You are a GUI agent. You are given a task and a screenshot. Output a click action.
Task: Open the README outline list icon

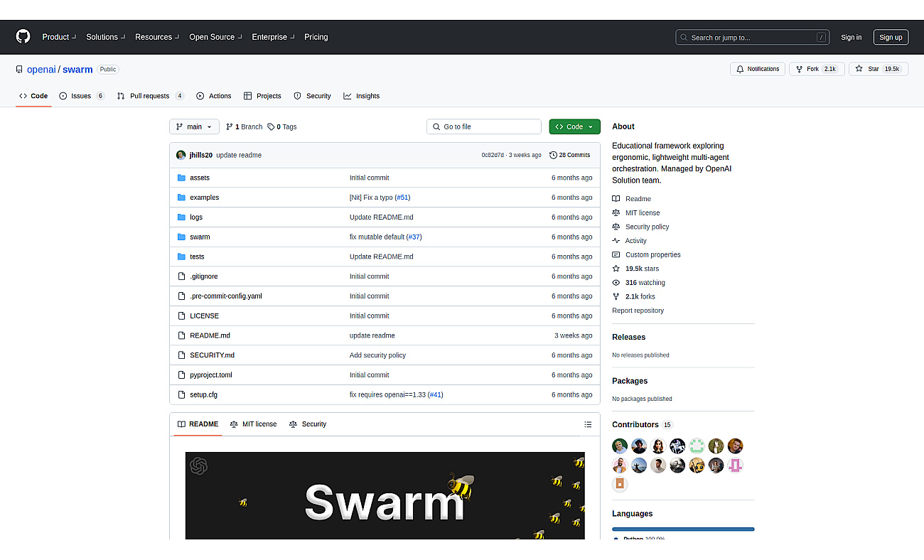588,424
